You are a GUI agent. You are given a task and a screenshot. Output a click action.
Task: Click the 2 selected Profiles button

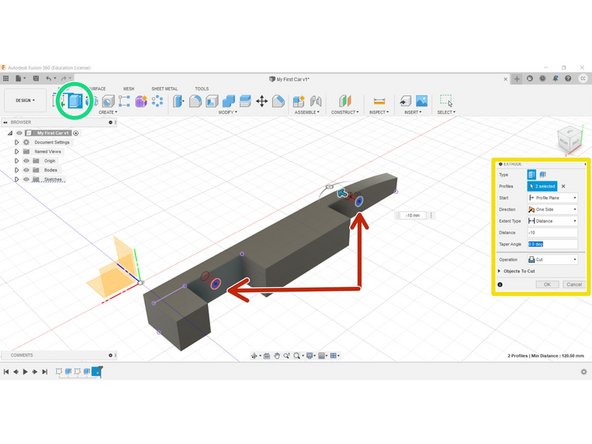542,186
